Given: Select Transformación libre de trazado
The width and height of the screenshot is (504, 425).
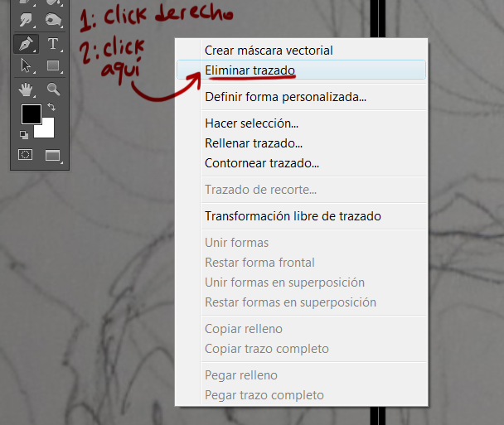Looking at the screenshot, I should (301, 216).
